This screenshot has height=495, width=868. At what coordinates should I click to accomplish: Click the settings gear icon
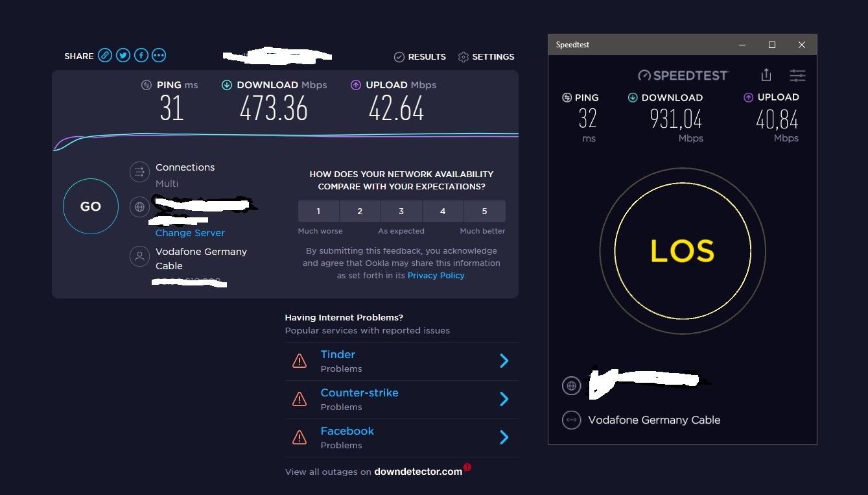463,57
